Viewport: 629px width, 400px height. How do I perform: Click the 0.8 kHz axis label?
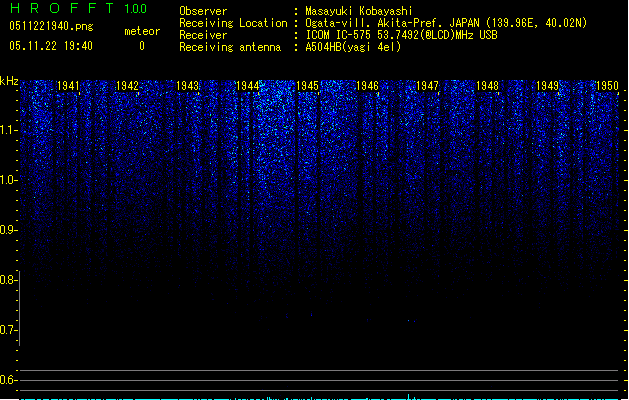tap(8, 280)
